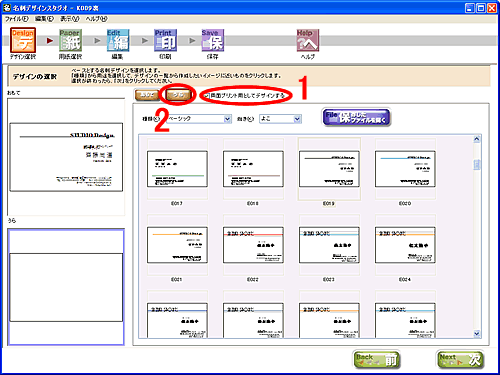Viewport: 500px width, 375px height.
Task: Toggle the double-sided print design checkbox
Action: pos(207,96)
